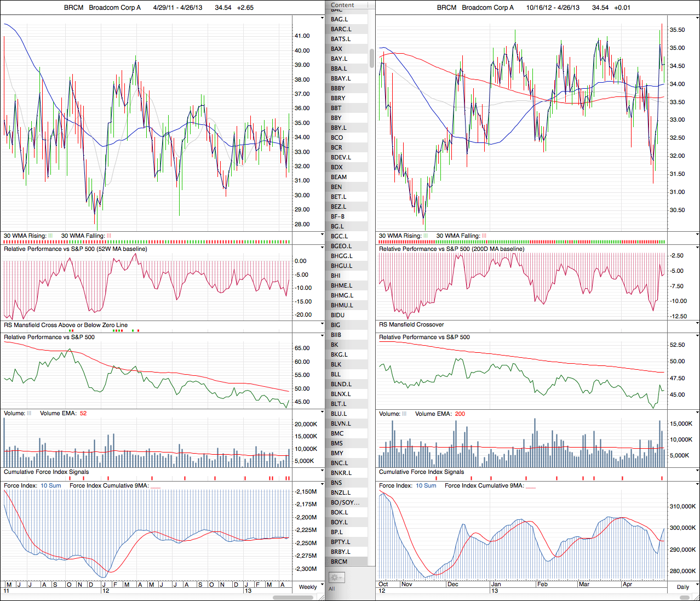Open menu arrow for daily Force Index panel
The width and height of the screenshot is (700, 601).
697,485
